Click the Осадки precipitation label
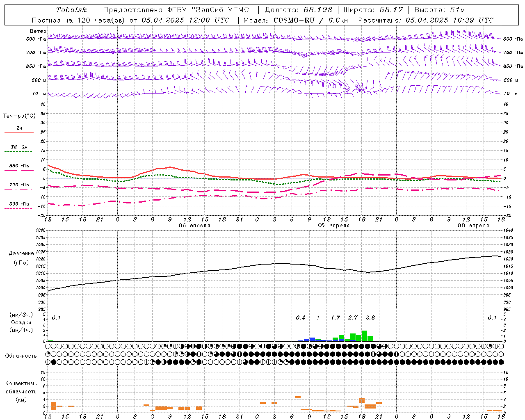This screenshot has width=525, height=420. point(21,322)
